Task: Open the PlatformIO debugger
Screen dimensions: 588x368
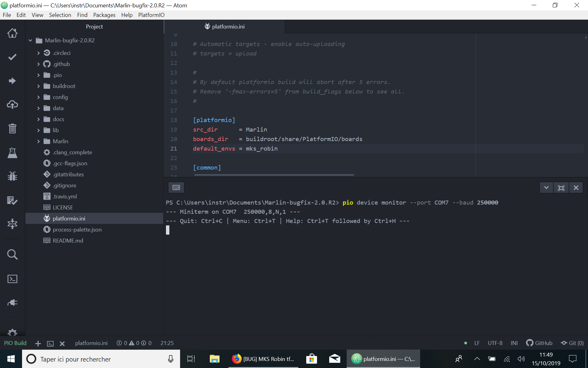Action: click(x=12, y=176)
